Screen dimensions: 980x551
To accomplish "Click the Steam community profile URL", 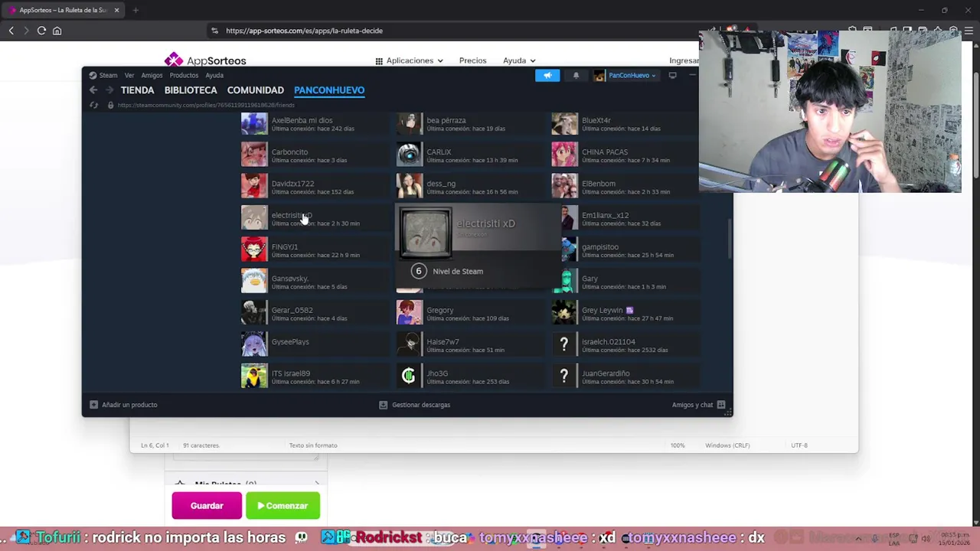I will [205, 105].
